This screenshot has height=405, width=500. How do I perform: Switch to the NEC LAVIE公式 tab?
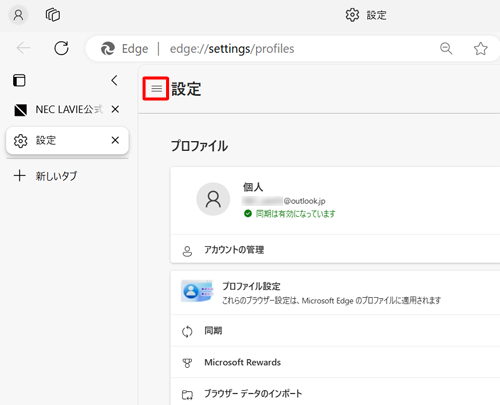pyautogui.click(x=67, y=109)
